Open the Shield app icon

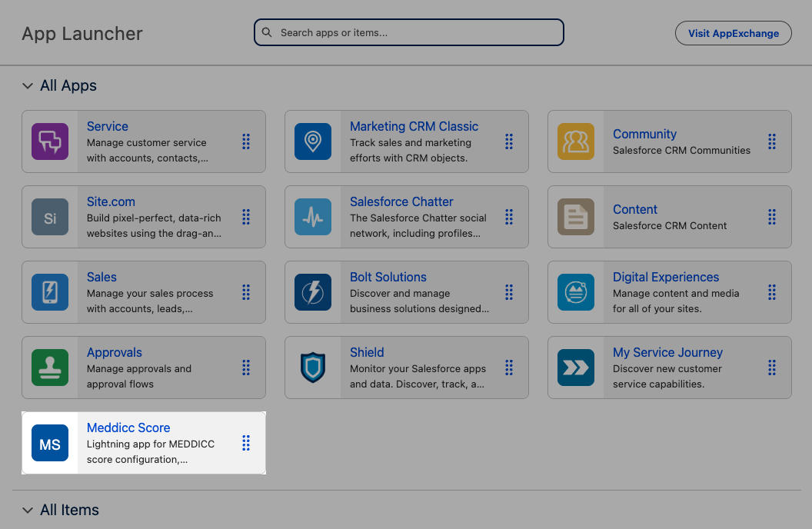[x=313, y=368]
